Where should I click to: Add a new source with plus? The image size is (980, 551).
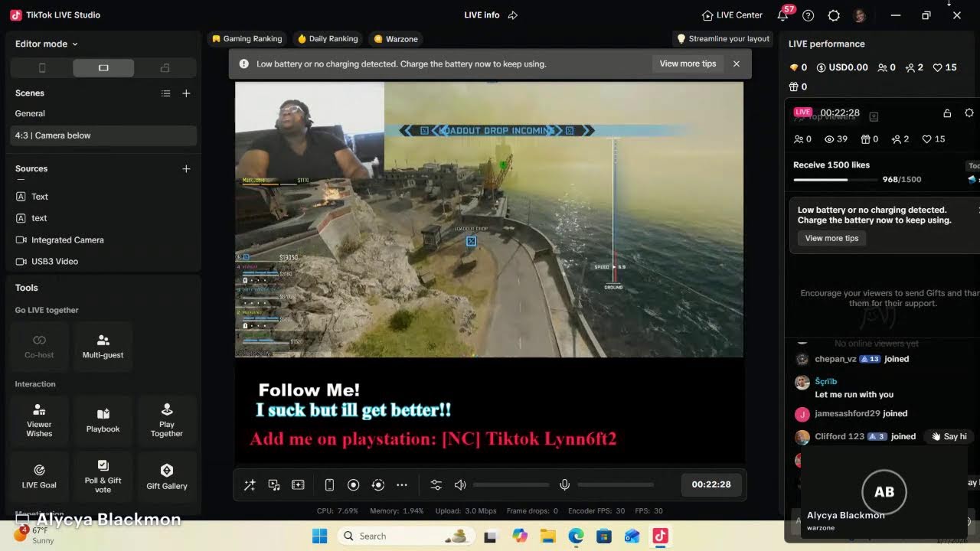(186, 168)
